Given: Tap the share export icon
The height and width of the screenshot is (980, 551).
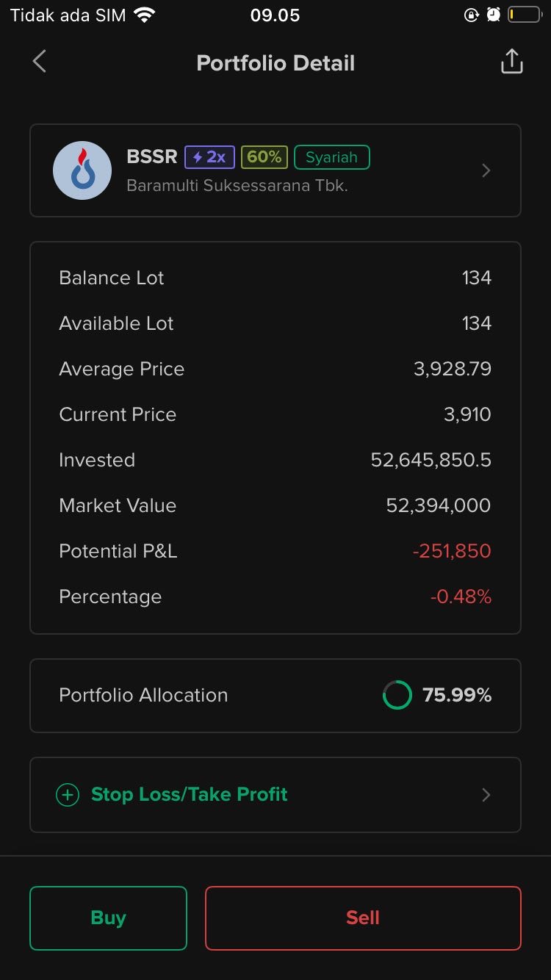Looking at the screenshot, I should tap(511, 62).
